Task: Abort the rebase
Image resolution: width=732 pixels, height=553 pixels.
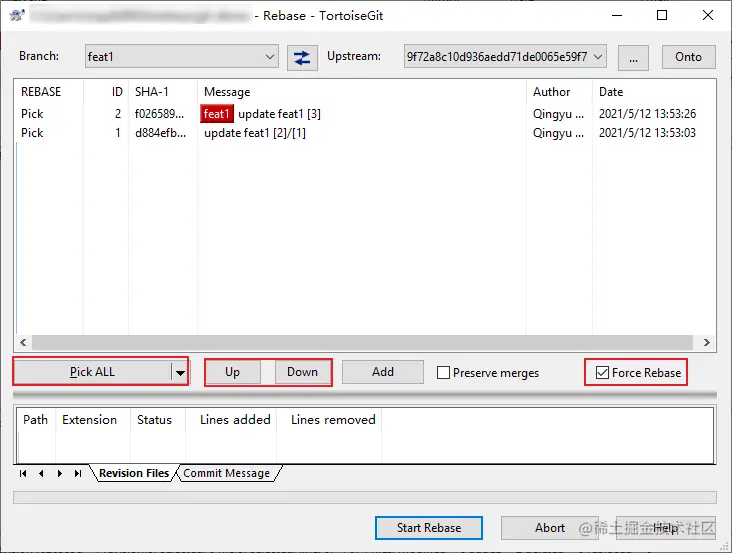Action: [x=549, y=528]
